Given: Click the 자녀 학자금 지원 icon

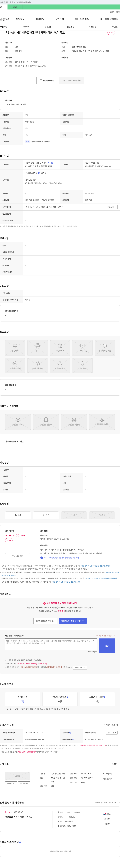Looking at the screenshot, I should pyautogui.click(x=105, y=348).
